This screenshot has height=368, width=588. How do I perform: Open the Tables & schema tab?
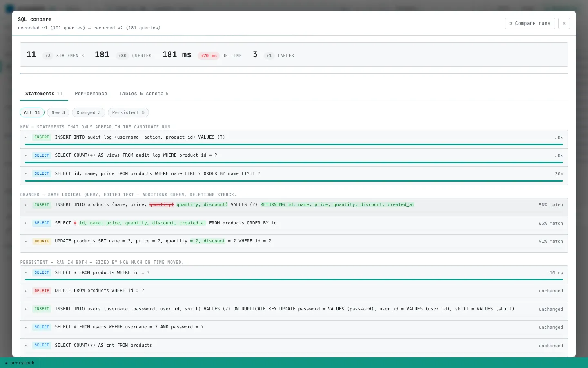[x=144, y=94]
